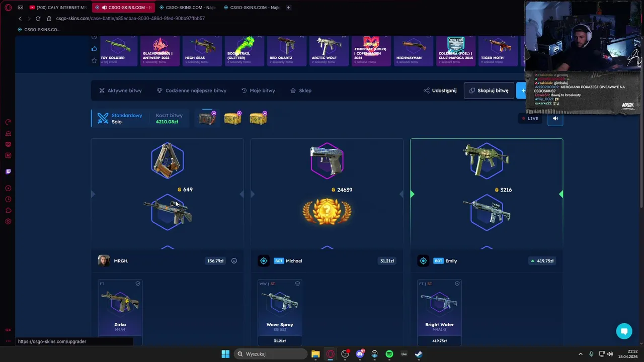This screenshot has height=362, width=644.
Task: Reload the page with the refresh icon
Action: click(x=38, y=19)
